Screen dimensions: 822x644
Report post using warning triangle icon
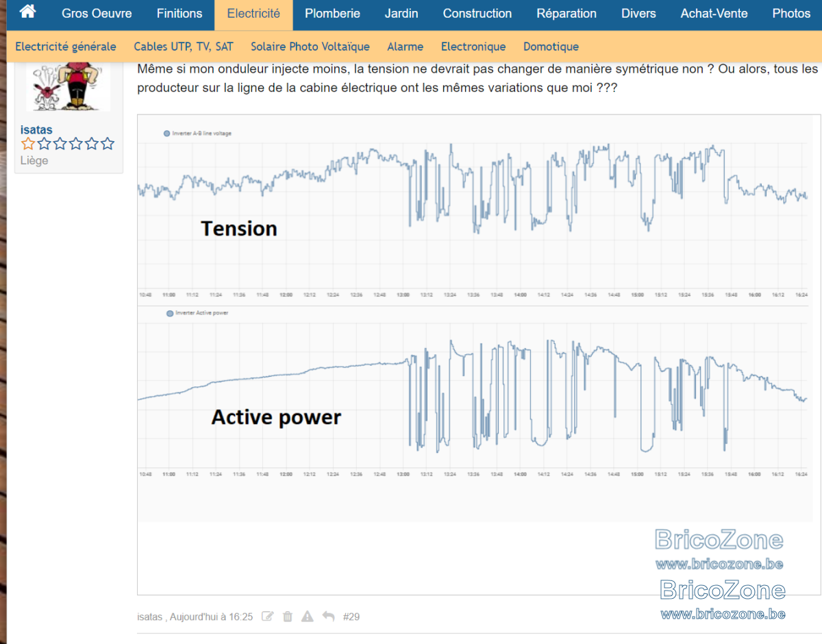[308, 617]
